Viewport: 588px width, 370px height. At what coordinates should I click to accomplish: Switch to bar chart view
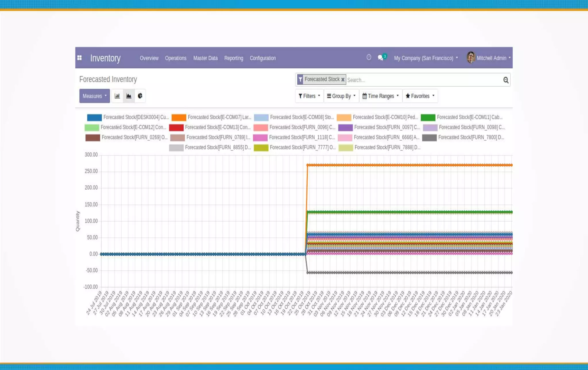117,96
